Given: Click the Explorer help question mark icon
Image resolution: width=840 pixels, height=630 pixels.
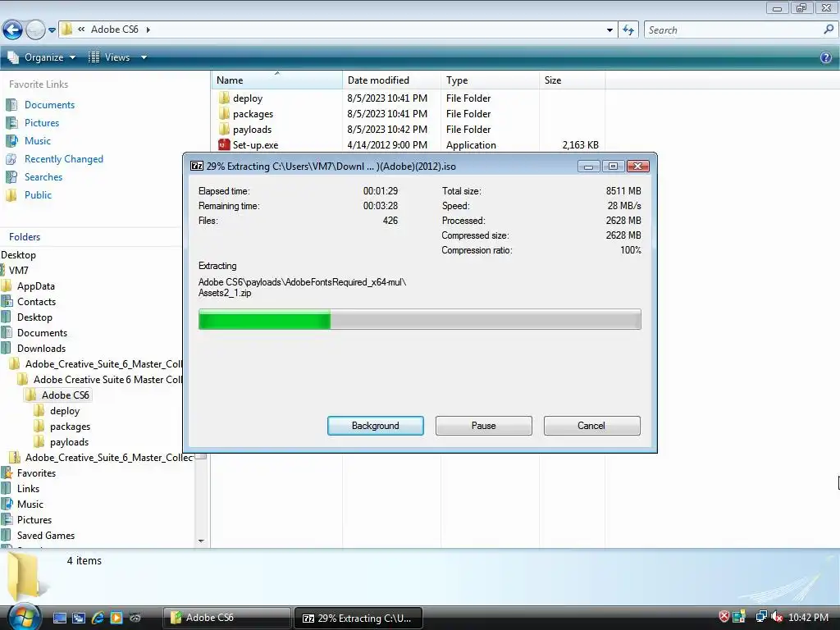Looking at the screenshot, I should [825, 57].
